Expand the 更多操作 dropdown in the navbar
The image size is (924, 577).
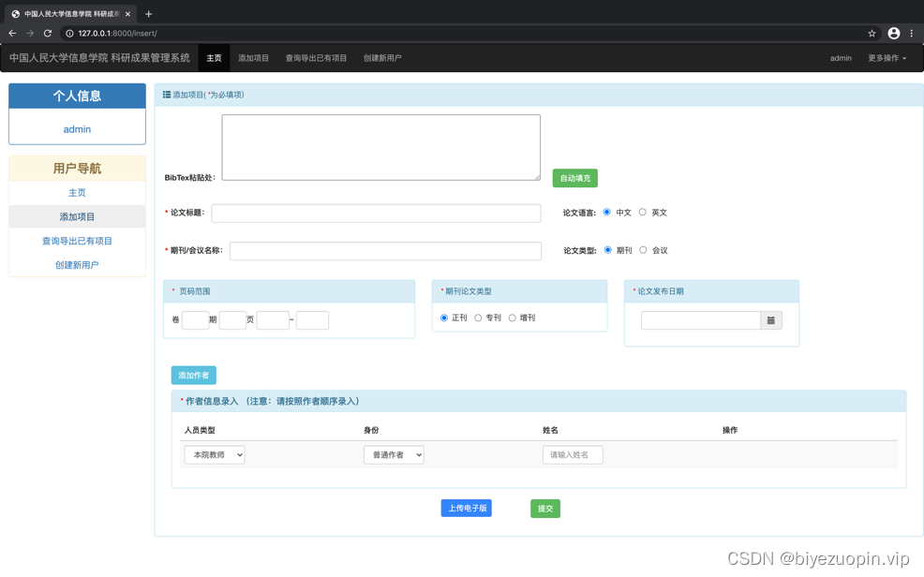883,57
